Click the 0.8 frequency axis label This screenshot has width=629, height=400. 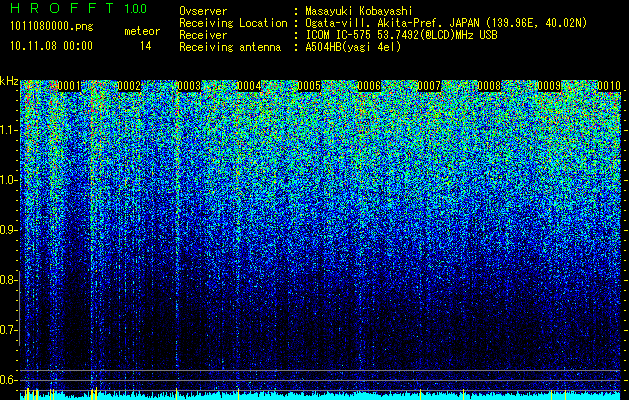click(x=9, y=280)
